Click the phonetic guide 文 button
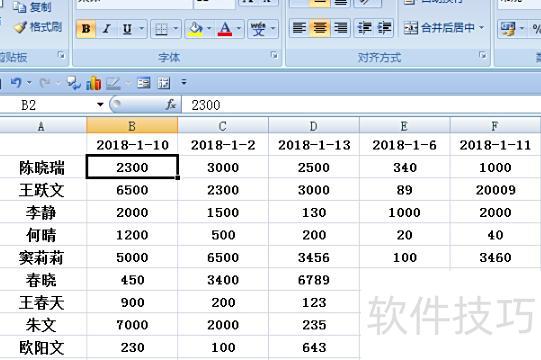 (258, 29)
